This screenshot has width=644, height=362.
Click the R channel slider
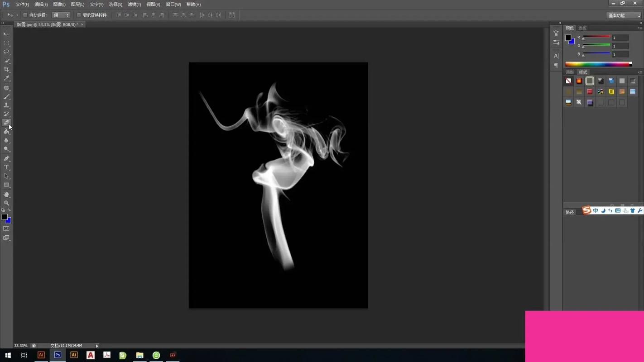[596, 37]
